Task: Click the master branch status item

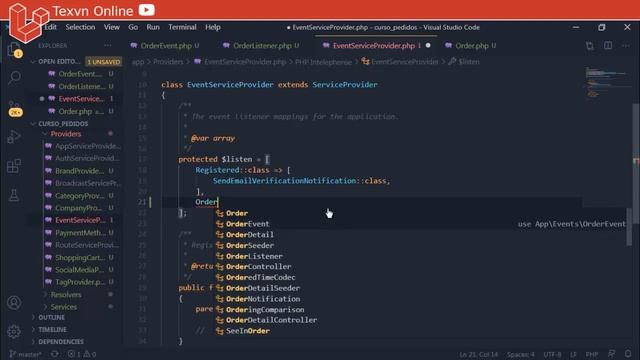Action: (25, 354)
